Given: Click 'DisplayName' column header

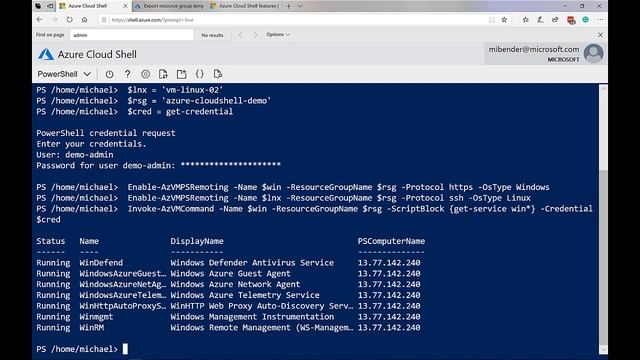Looking at the screenshot, I should 197,241.
